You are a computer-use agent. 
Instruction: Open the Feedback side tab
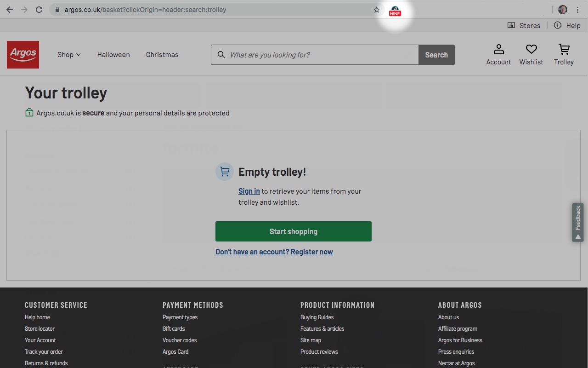tap(578, 223)
